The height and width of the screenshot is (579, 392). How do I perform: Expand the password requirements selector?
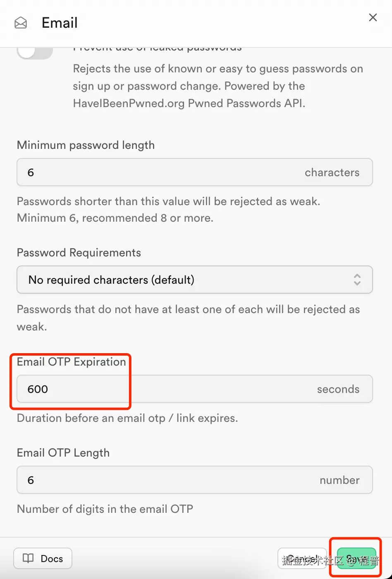click(x=194, y=280)
